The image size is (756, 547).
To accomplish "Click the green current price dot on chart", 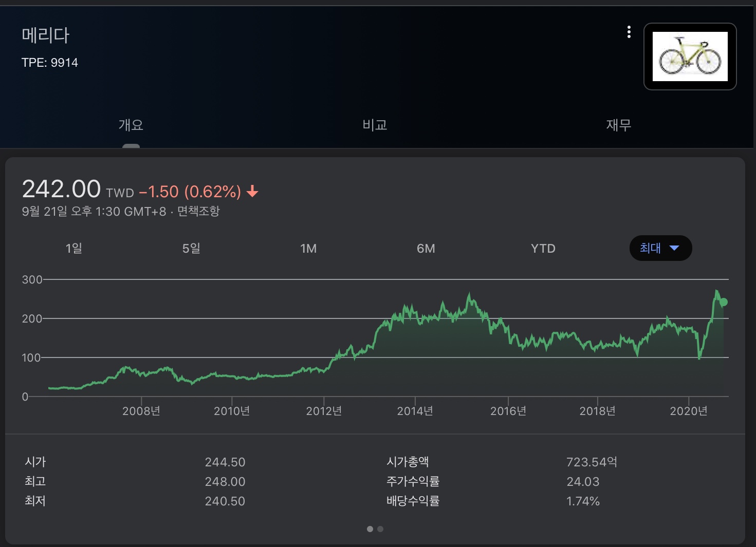I will tap(725, 303).
